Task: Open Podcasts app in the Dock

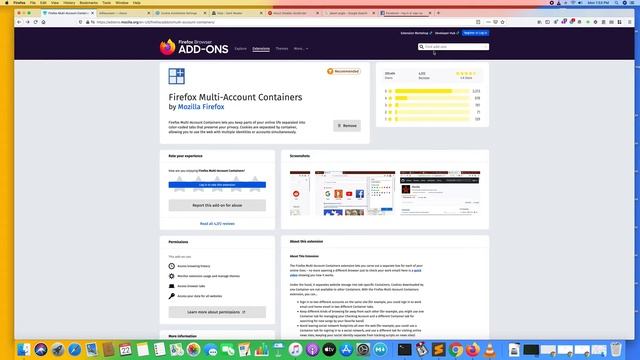Action: (312, 350)
